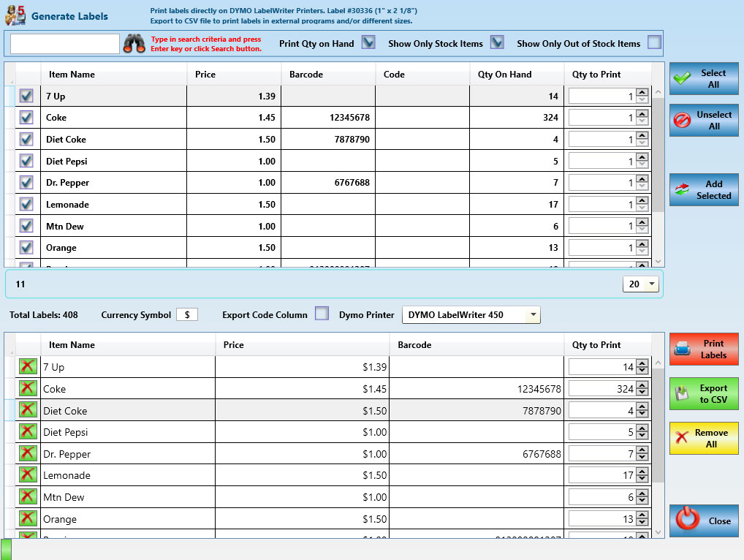
Task: Select Coke barcode 12345678 cell in top grid
Action: tap(328, 117)
